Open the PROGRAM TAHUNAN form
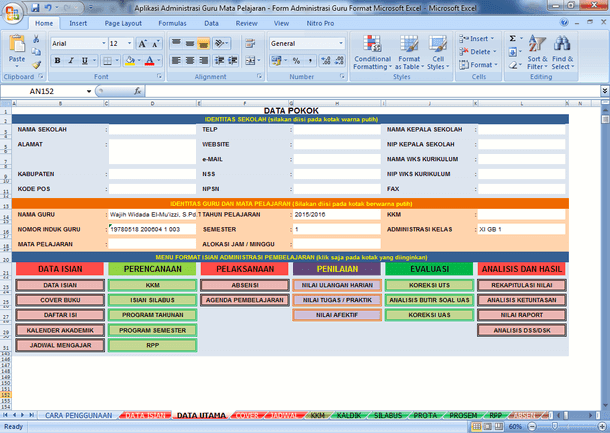 152,315
